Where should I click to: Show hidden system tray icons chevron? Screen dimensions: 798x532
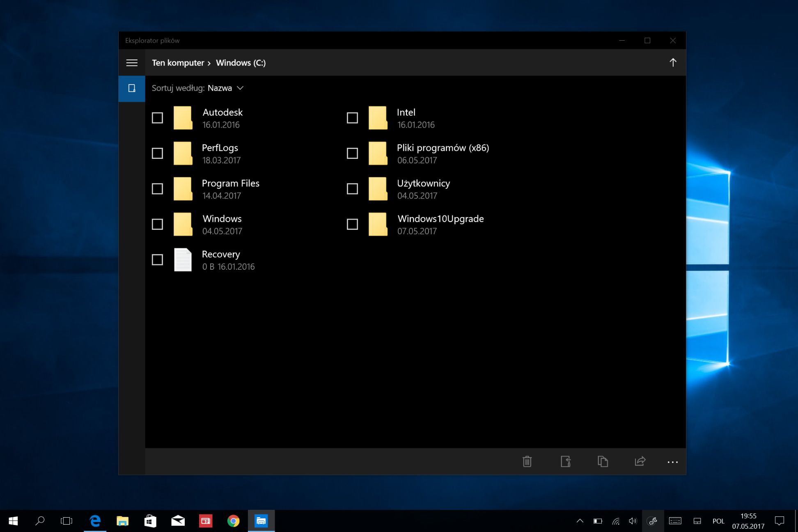580,521
